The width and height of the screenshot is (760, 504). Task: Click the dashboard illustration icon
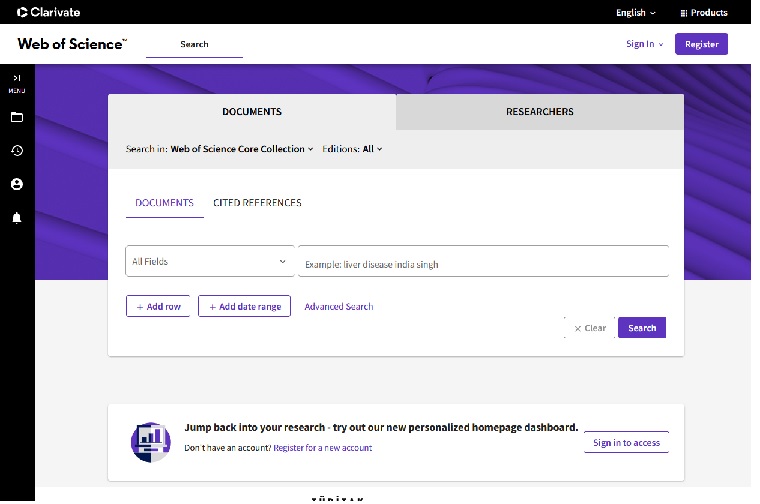pos(151,441)
